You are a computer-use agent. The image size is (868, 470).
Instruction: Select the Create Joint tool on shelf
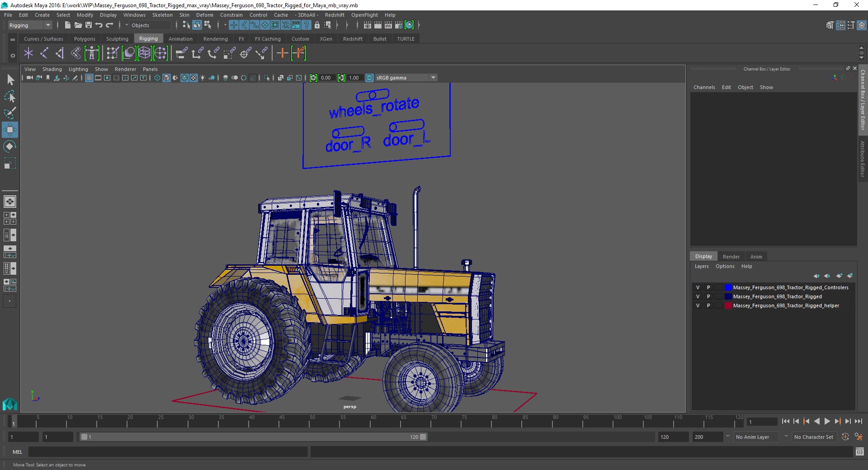(44, 53)
